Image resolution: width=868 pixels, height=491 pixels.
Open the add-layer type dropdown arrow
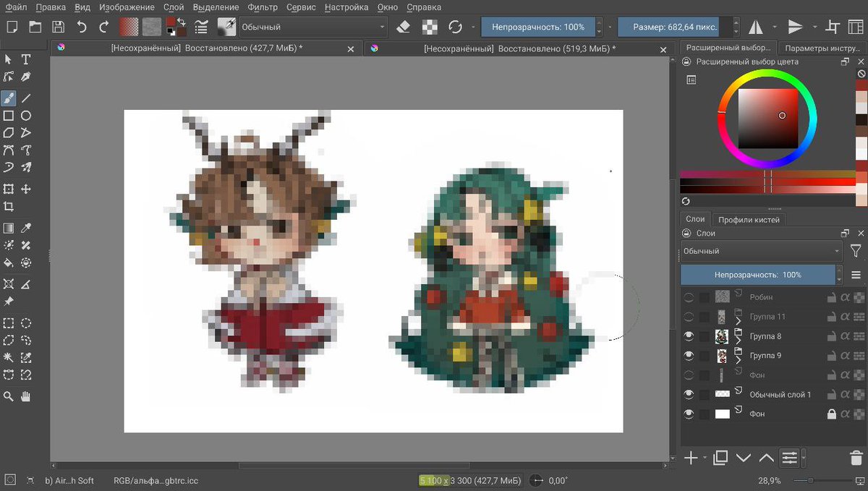coord(705,458)
